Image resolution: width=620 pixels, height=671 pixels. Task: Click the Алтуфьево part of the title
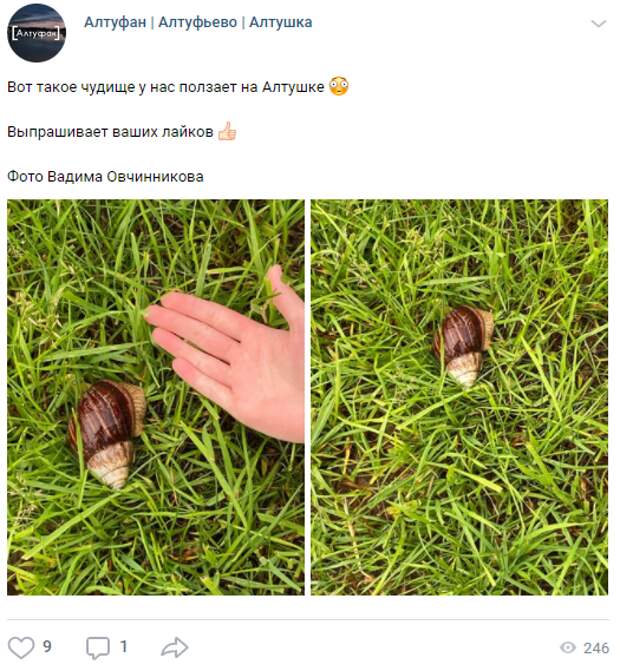(198, 22)
